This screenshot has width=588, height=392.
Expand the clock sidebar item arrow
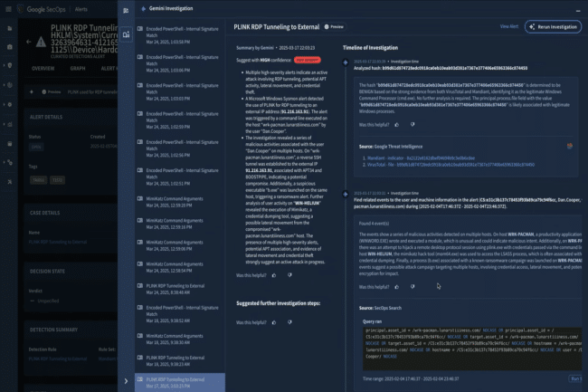pyautogui.click(x=5, y=85)
